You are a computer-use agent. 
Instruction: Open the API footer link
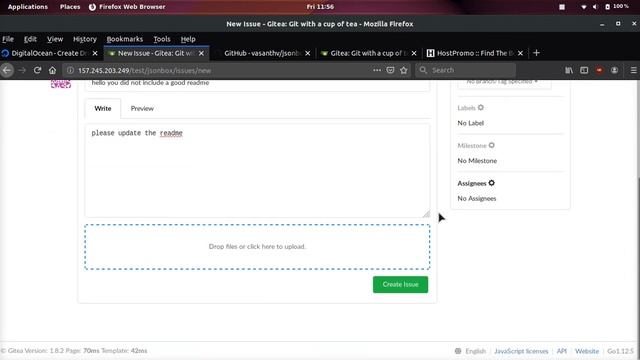coord(562,351)
